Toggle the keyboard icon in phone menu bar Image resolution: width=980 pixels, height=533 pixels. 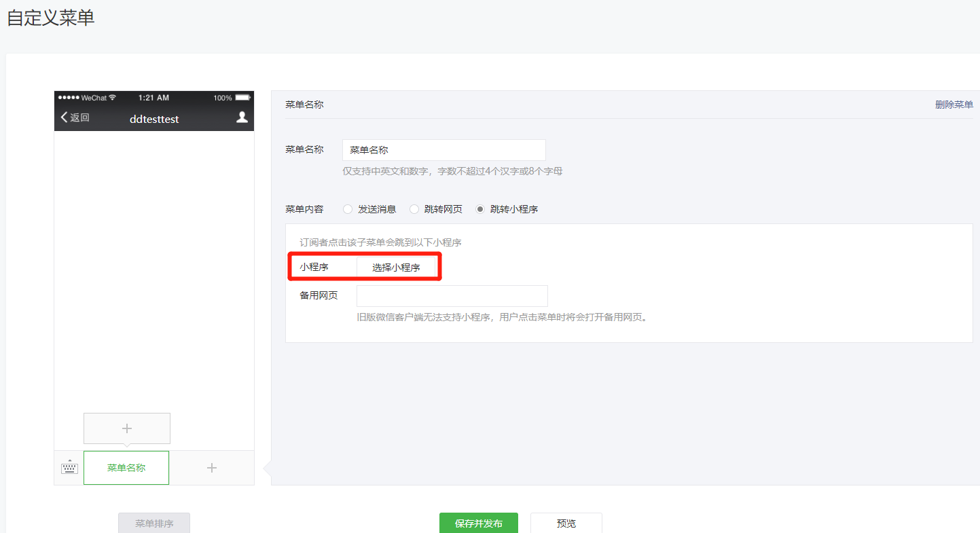click(69, 468)
